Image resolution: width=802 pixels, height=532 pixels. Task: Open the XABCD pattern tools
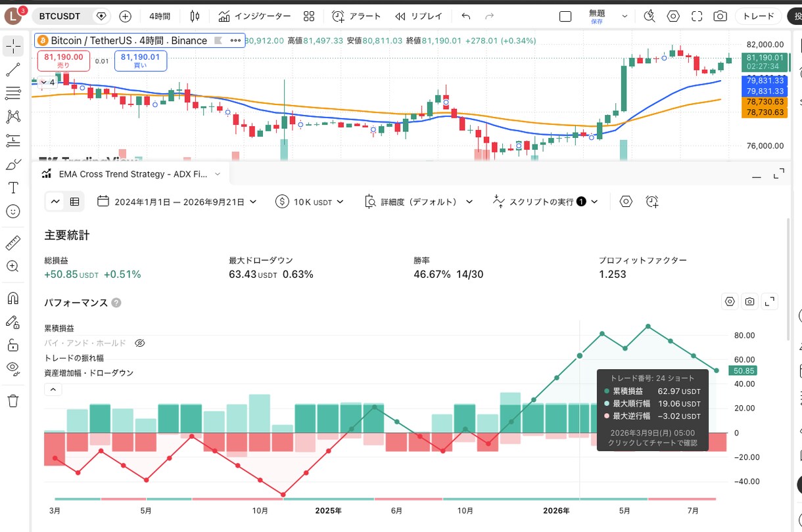pos(12,117)
